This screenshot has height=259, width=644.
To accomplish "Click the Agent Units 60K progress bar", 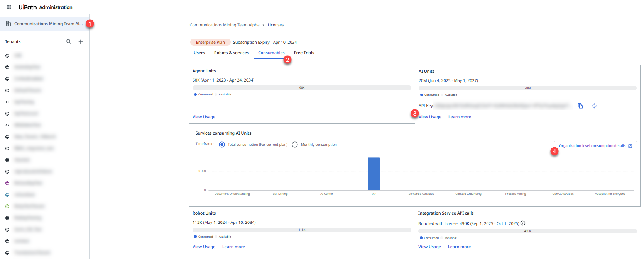I will pos(302,88).
